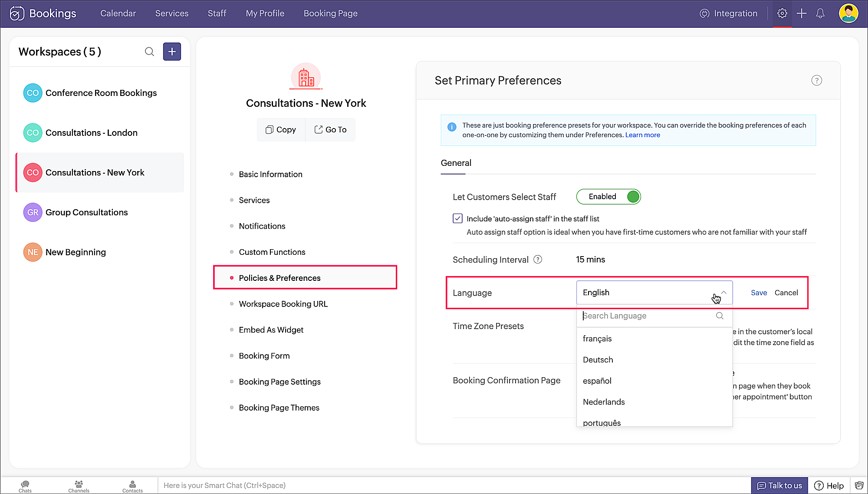Open help question mark in preferences header
Image resolution: width=868 pixels, height=494 pixels.
pyautogui.click(x=816, y=80)
